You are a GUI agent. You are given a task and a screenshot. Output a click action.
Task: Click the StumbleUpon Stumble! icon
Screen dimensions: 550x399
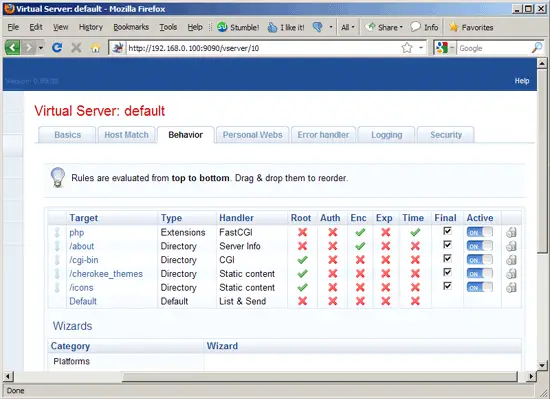pos(222,27)
